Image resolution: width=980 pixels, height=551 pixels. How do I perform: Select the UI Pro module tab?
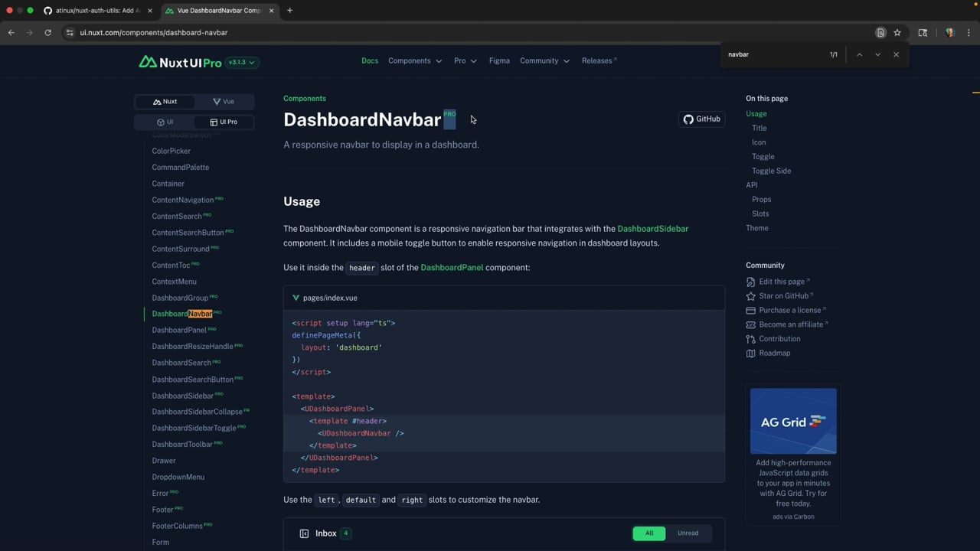click(224, 122)
